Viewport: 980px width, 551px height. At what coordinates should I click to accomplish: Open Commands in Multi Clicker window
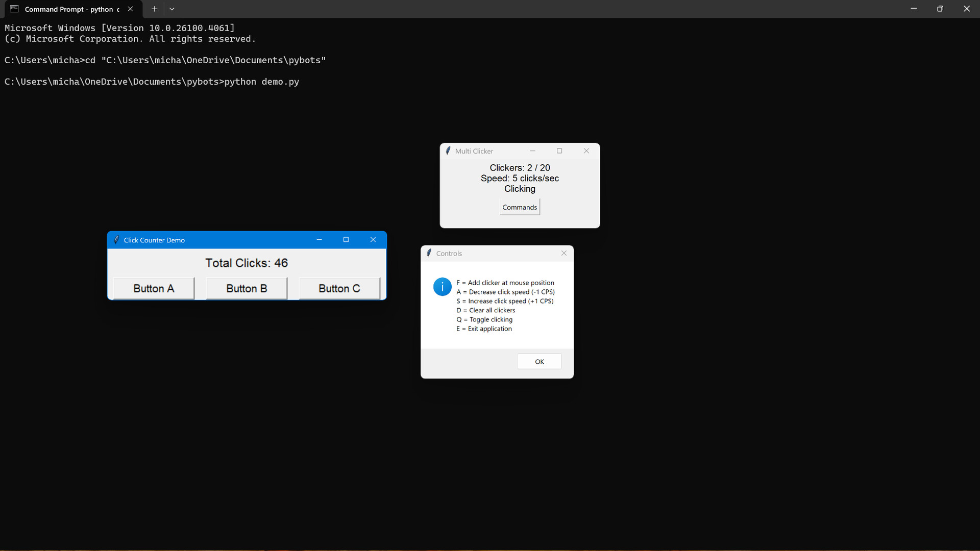point(519,207)
